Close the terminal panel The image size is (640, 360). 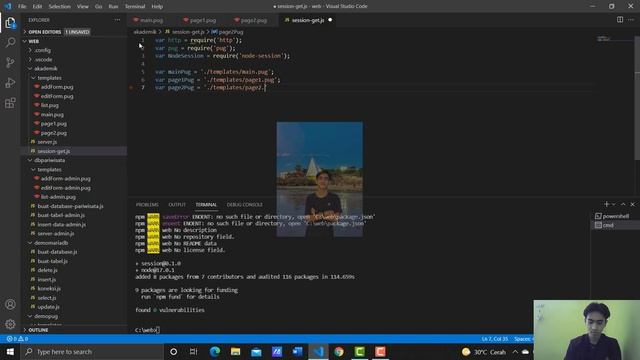point(633,204)
